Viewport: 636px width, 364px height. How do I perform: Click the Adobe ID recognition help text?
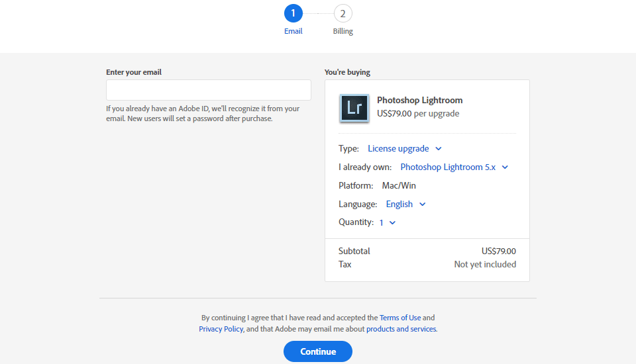click(x=203, y=113)
